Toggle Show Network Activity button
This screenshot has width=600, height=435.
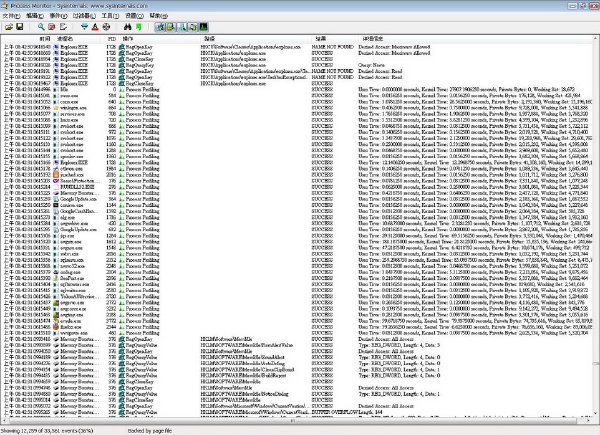[x=182, y=27]
